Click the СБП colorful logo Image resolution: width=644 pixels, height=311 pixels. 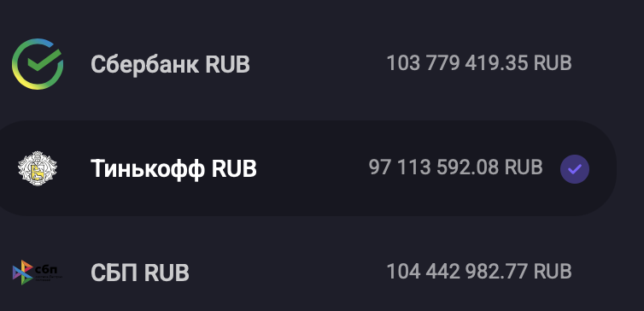tap(38, 273)
